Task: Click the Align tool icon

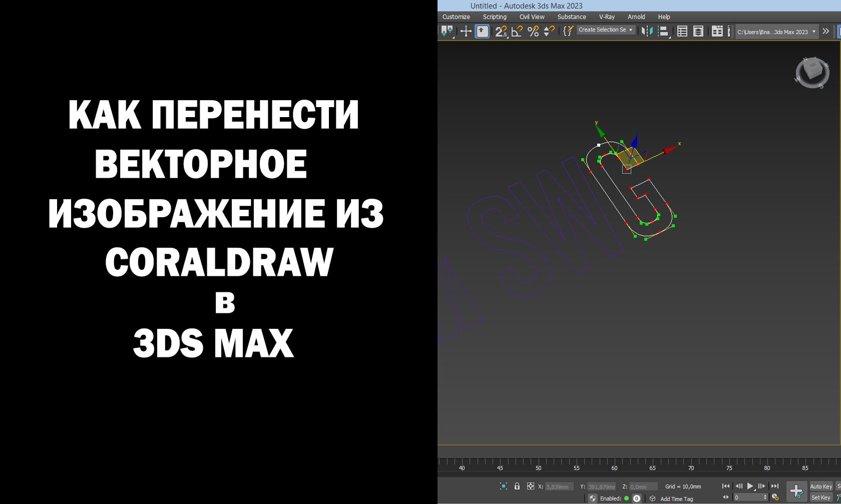Action: point(663,32)
